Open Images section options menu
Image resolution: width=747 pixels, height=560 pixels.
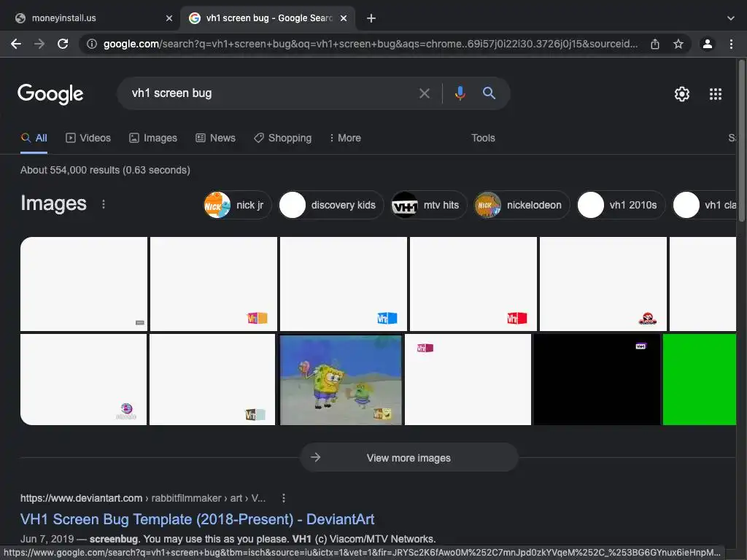pyautogui.click(x=104, y=204)
